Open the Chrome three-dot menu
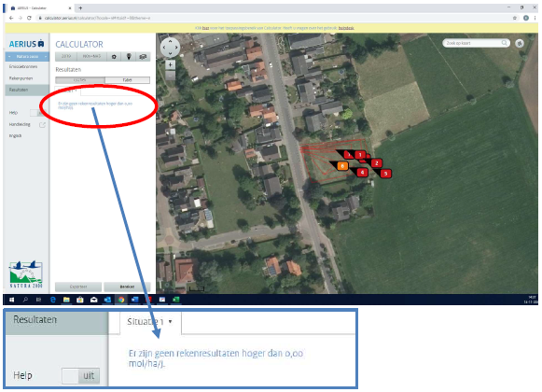The height and width of the screenshot is (392, 542). 535,18
